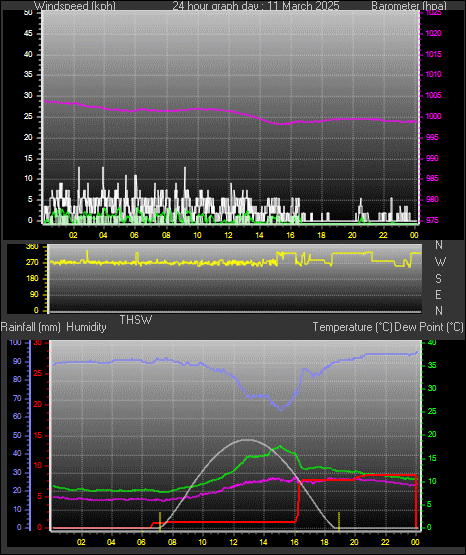Click the 80 humidity axis value
This screenshot has height=555, width=466.
pyautogui.click(x=17, y=379)
